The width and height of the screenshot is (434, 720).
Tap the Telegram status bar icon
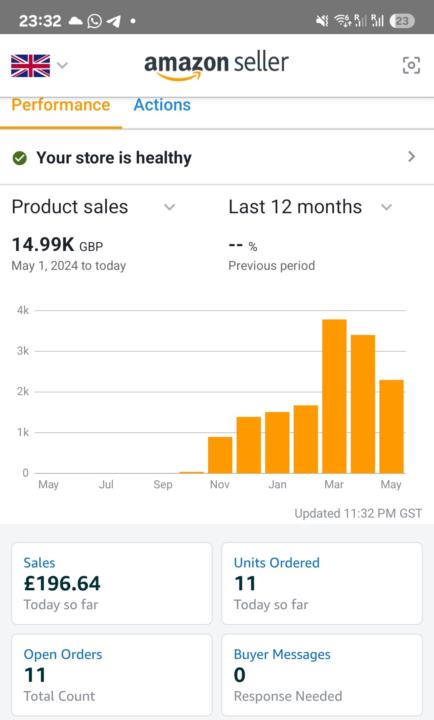coord(113,21)
